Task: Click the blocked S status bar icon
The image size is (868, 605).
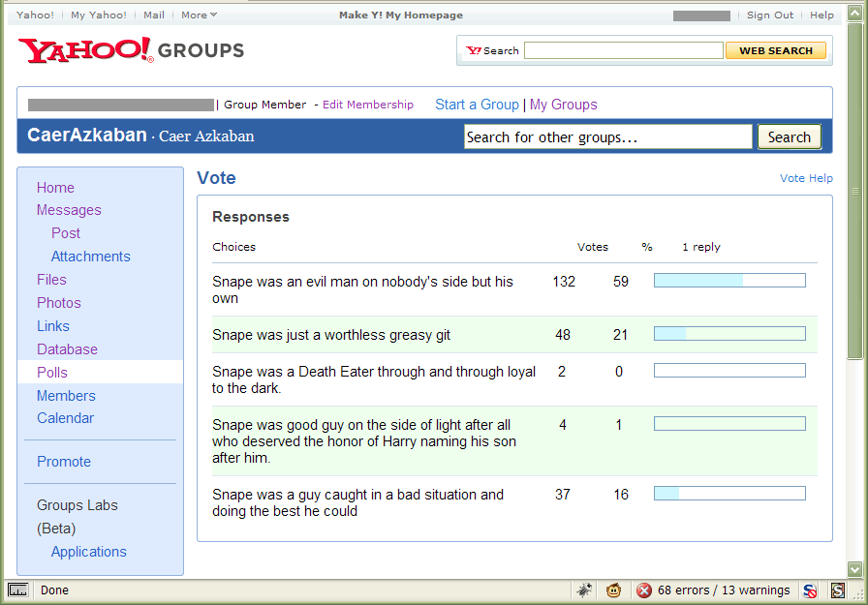Action: coord(809,590)
